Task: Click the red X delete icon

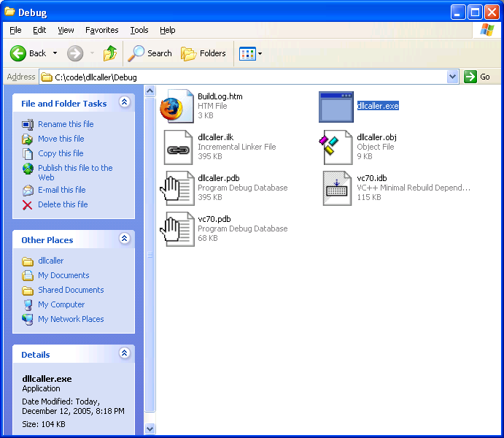Action: (27, 205)
